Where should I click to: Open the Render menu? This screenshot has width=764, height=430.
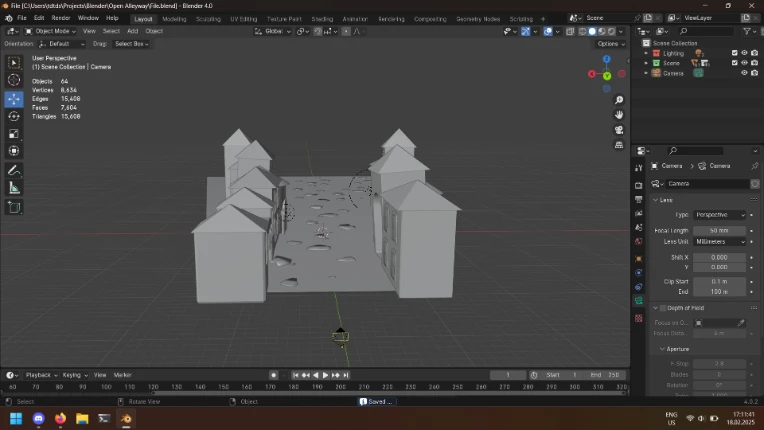(x=61, y=18)
